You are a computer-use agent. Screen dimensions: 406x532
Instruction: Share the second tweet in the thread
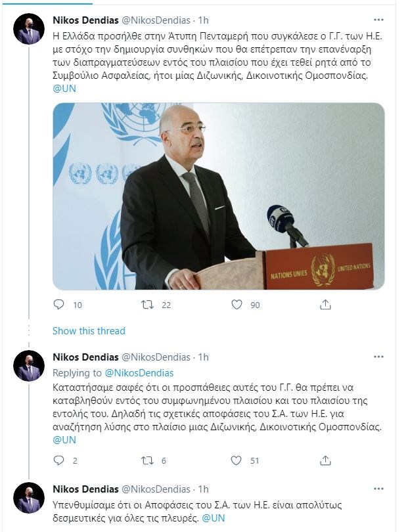(x=325, y=461)
